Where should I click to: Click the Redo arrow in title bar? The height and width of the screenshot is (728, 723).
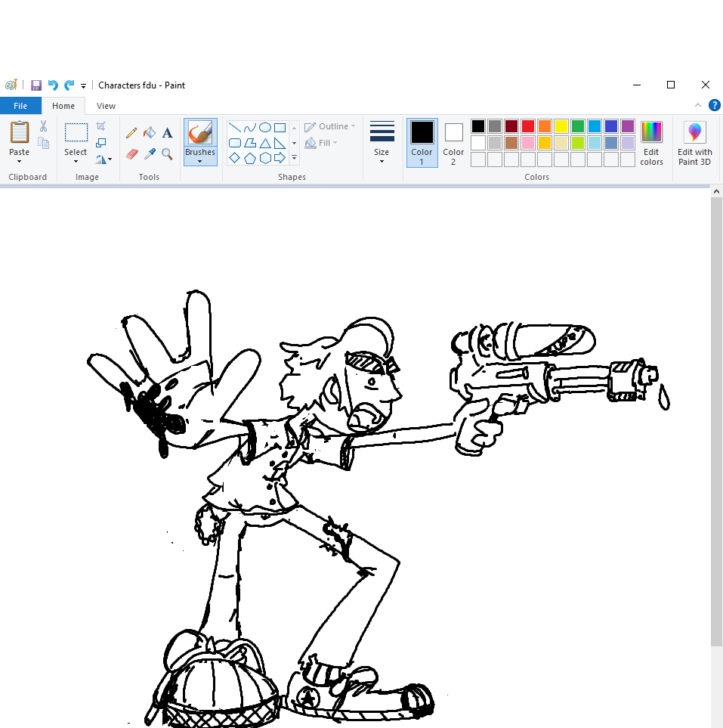coord(70,85)
